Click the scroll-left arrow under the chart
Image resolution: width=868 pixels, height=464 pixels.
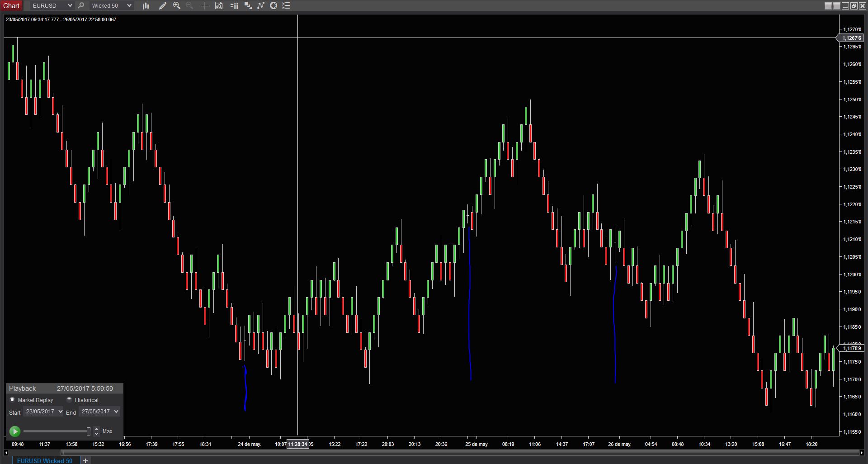(6, 453)
